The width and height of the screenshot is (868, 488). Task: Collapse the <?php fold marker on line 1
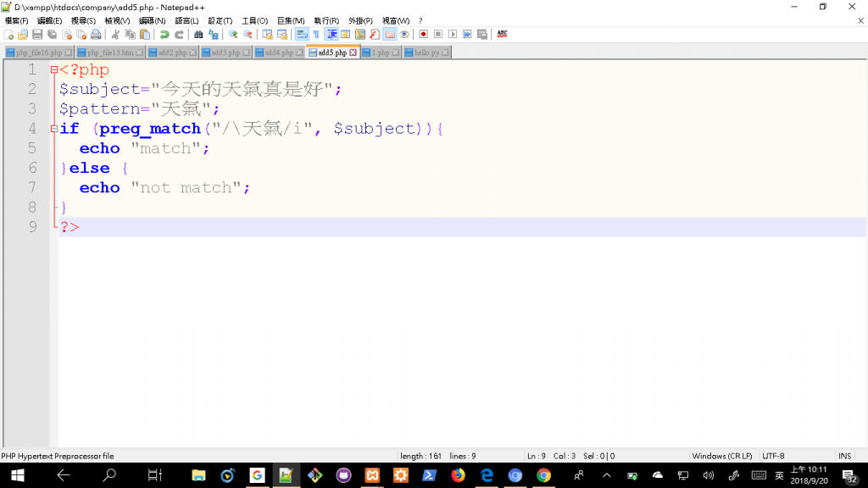[53, 69]
